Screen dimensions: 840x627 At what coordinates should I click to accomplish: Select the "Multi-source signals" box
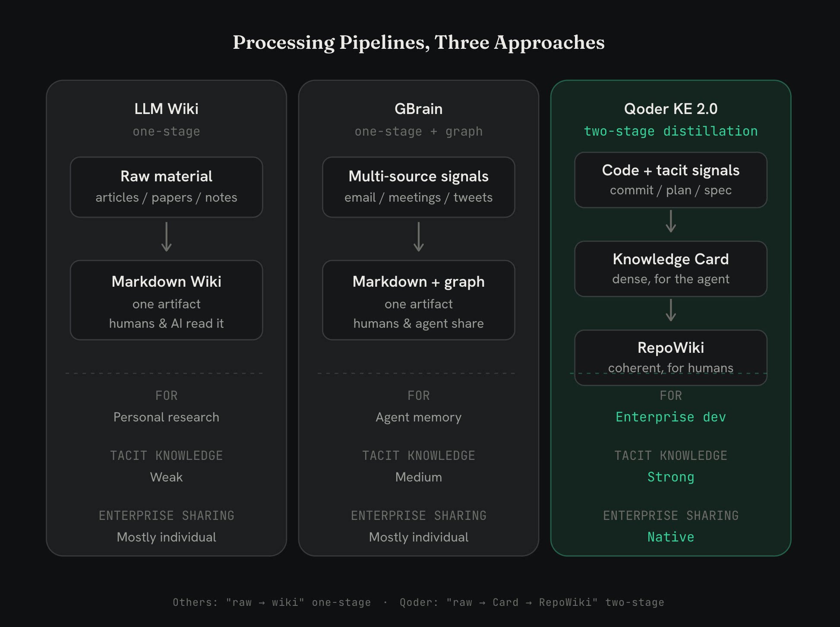click(x=419, y=187)
